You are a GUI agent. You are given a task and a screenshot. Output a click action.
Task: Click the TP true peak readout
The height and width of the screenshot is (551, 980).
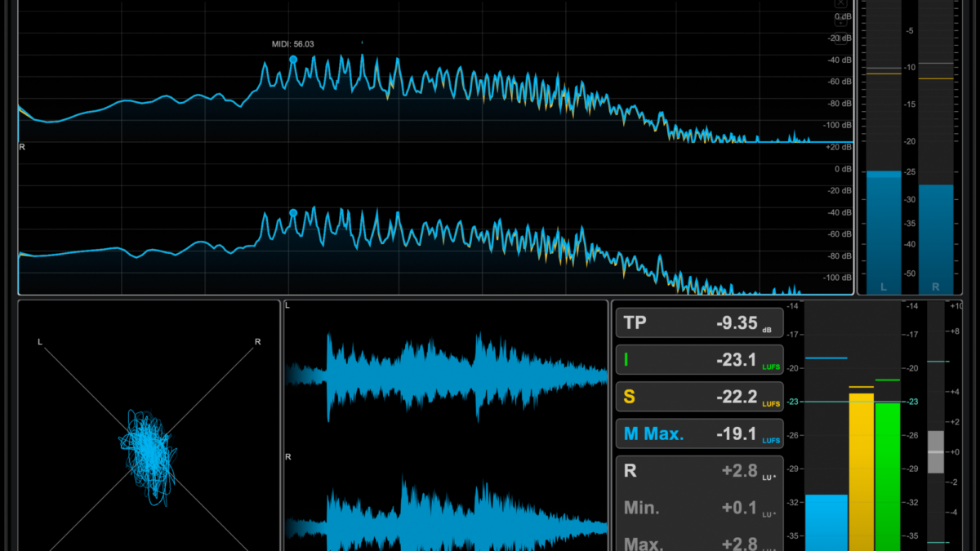[698, 323]
